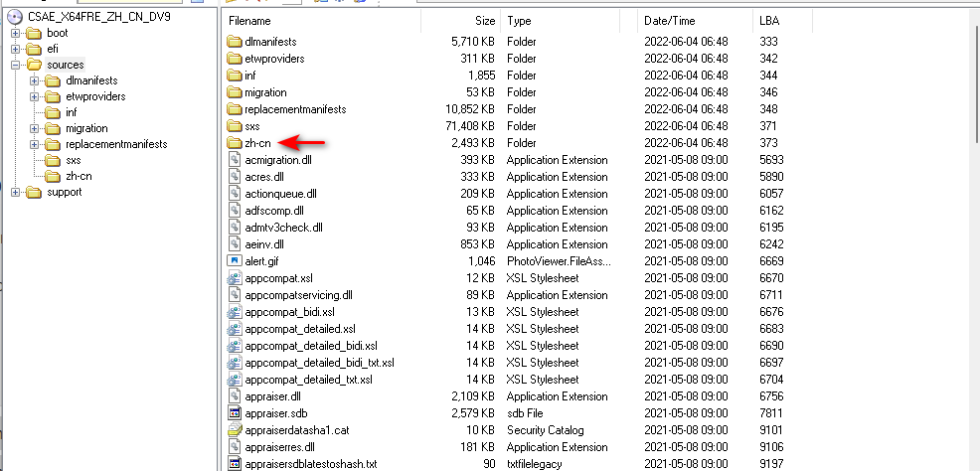Select migration label in the tree
Image resolution: width=980 pixels, height=471 pixels.
click(86, 129)
